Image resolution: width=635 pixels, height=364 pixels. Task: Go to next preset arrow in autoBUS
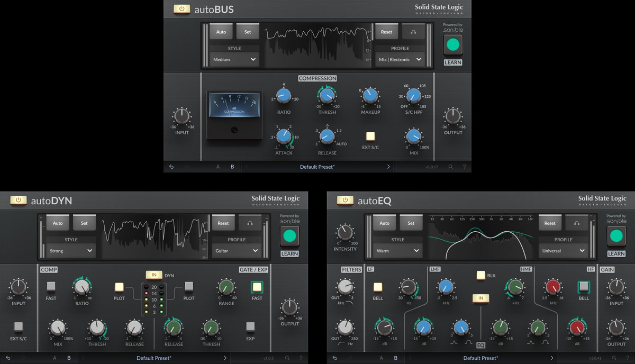(388, 167)
